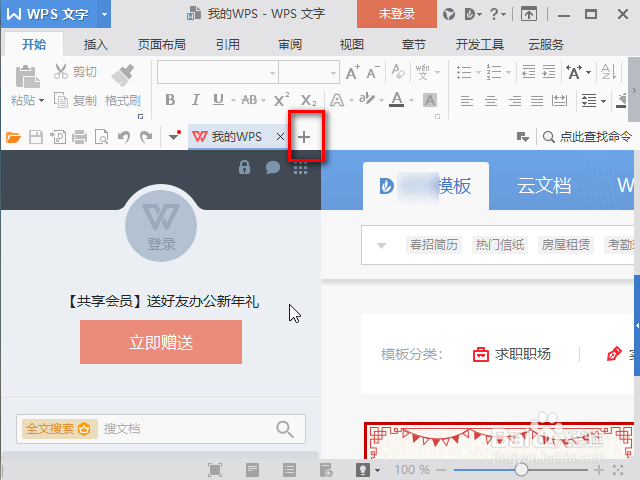Add new tab with plus button

(x=304, y=137)
